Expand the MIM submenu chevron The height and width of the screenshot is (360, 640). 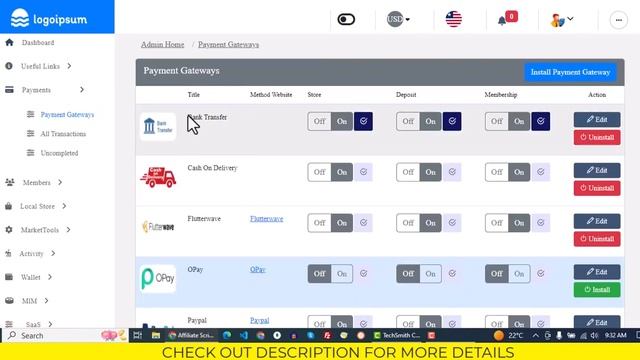coord(46,300)
